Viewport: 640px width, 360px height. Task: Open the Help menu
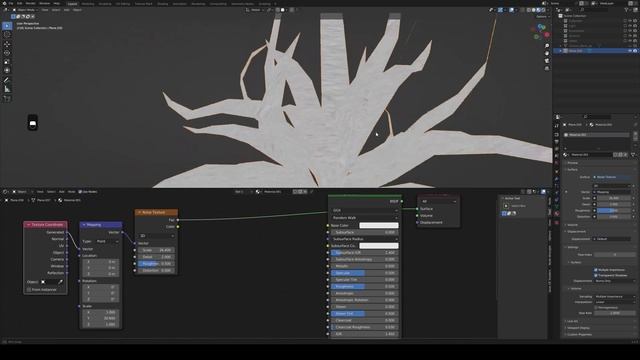(x=56, y=3)
